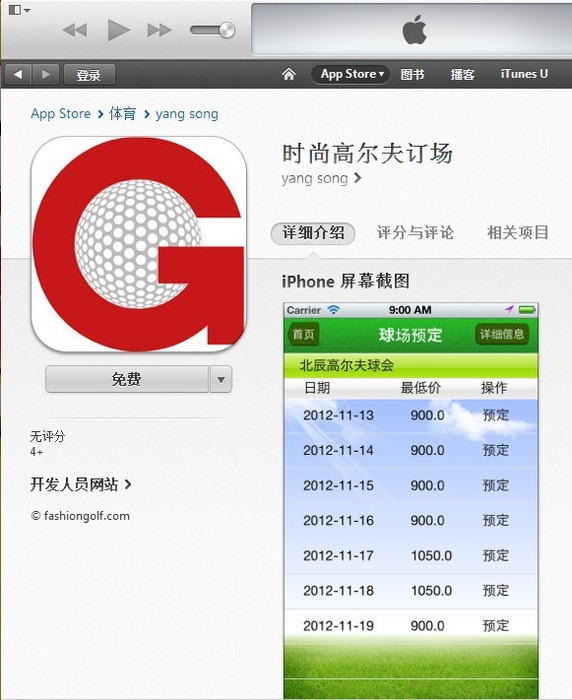Go to iTunes Store home icon

pos(289,74)
